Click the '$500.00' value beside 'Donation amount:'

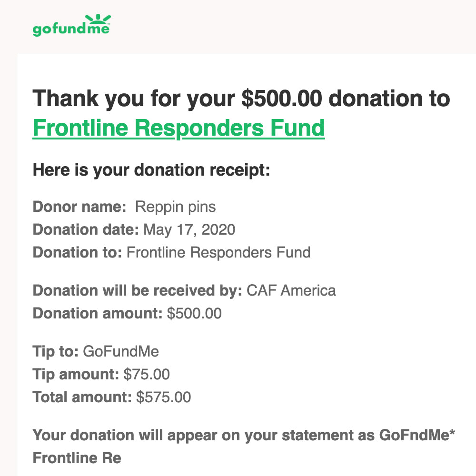pos(194,313)
